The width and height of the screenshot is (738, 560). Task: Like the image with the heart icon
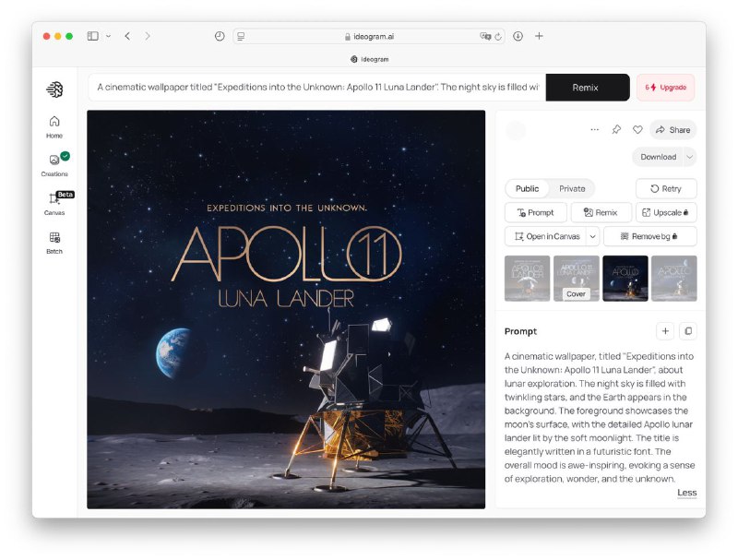(637, 130)
